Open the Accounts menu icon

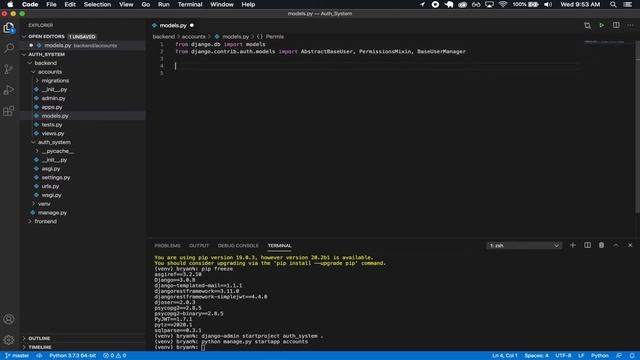[9, 319]
